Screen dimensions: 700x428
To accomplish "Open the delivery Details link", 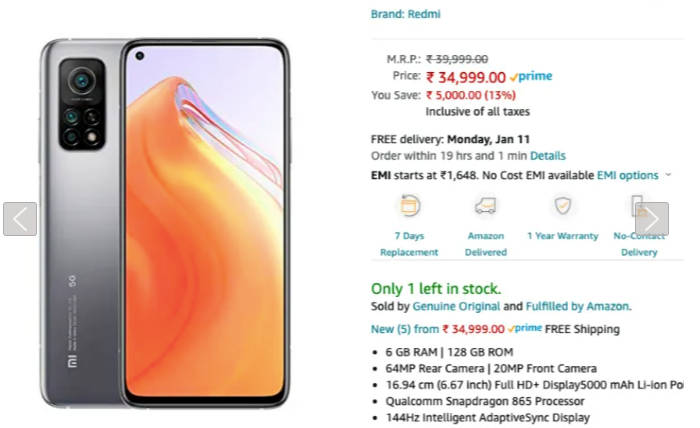I will [547, 156].
